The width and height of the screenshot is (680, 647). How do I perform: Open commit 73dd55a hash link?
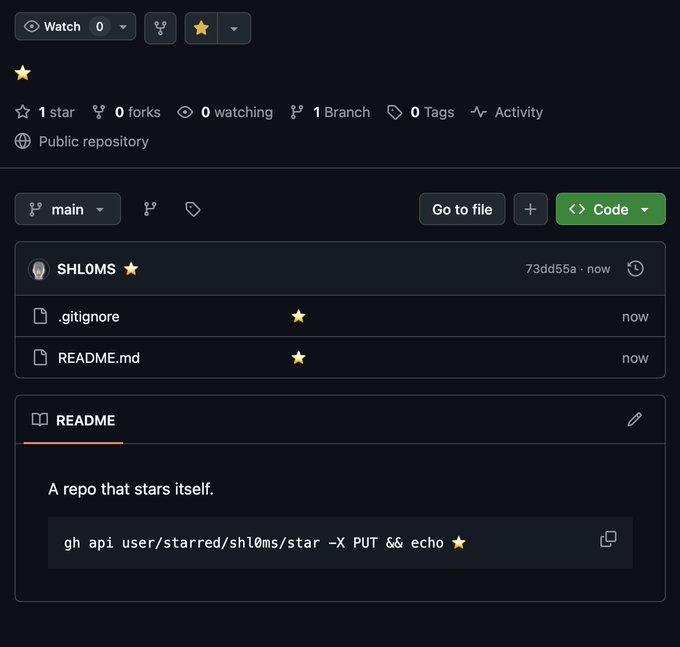pyautogui.click(x=551, y=269)
